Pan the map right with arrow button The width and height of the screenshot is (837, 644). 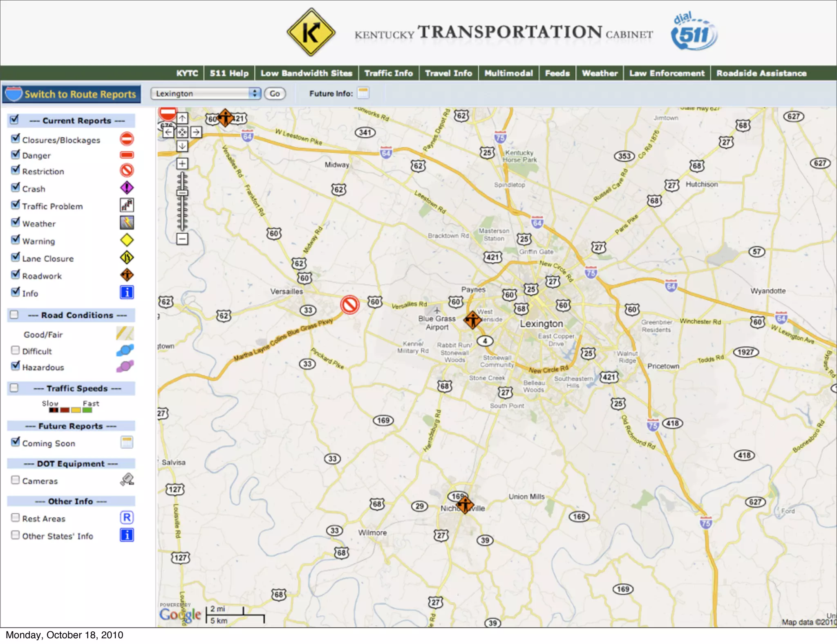[x=196, y=132]
